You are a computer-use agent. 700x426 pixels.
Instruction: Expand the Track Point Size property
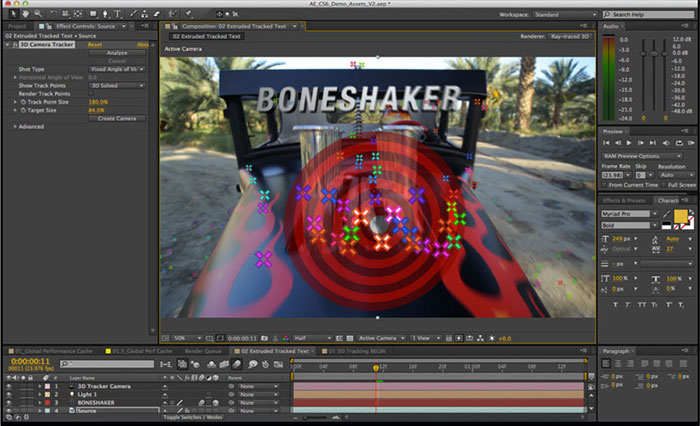[x=15, y=102]
